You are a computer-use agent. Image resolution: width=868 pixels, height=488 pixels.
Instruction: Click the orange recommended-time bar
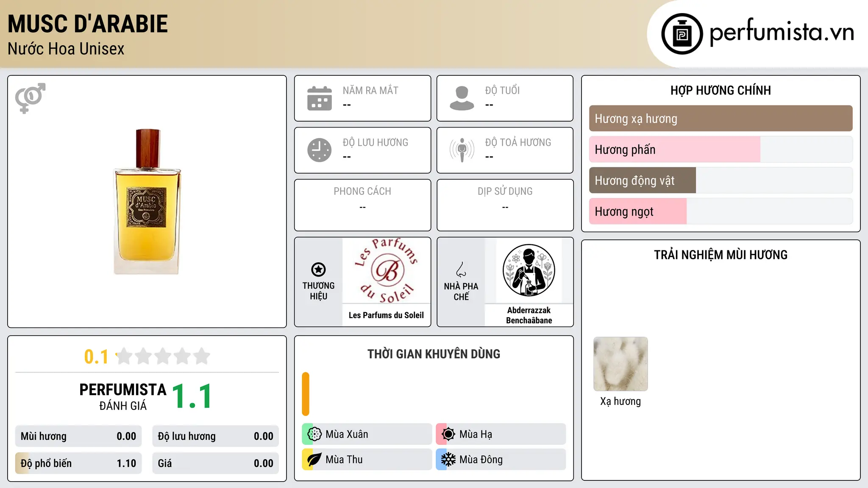[306, 394]
